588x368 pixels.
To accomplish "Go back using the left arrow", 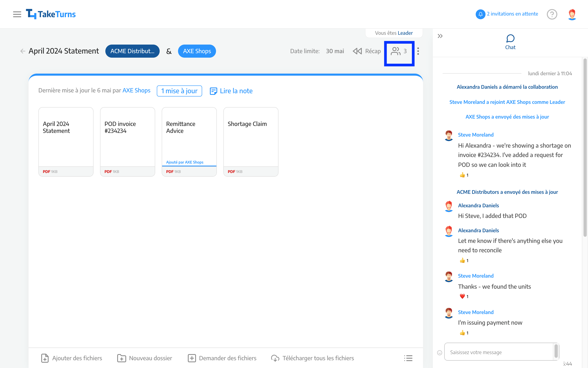I will click(x=23, y=51).
